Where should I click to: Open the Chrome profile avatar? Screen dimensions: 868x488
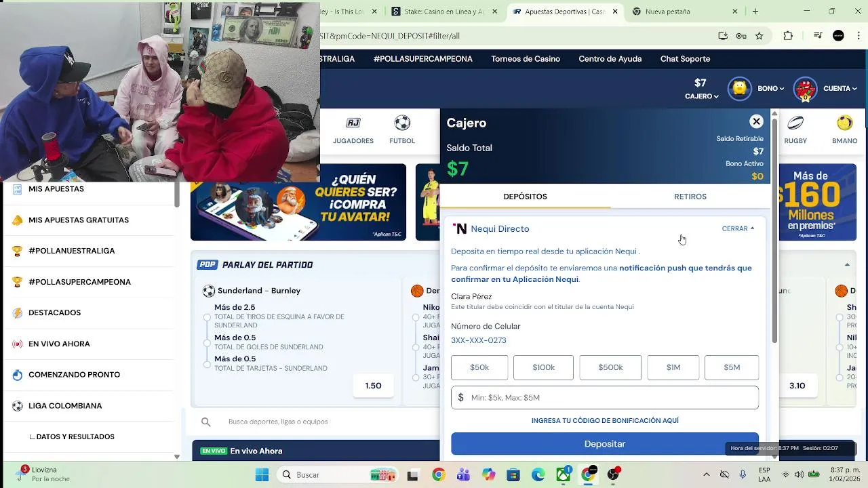[x=838, y=36]
